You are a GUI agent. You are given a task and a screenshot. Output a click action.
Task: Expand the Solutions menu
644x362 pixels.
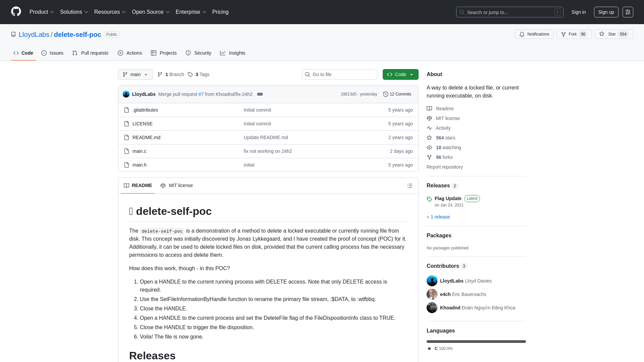pos(74,12)
